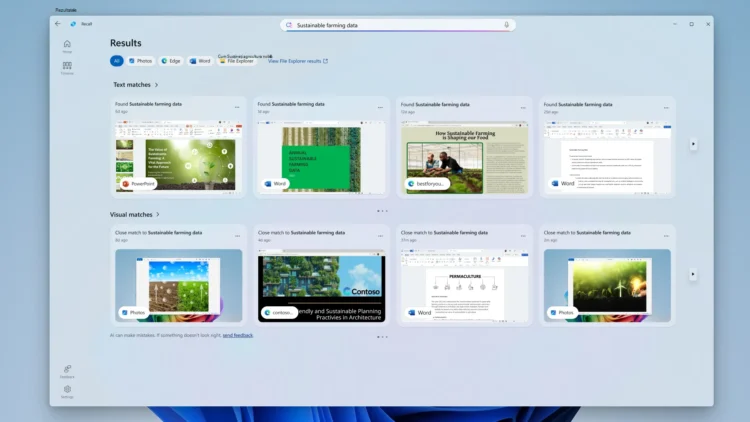Select the All filter chip
The height and width of the screenshot is (422, 750).
116,61
